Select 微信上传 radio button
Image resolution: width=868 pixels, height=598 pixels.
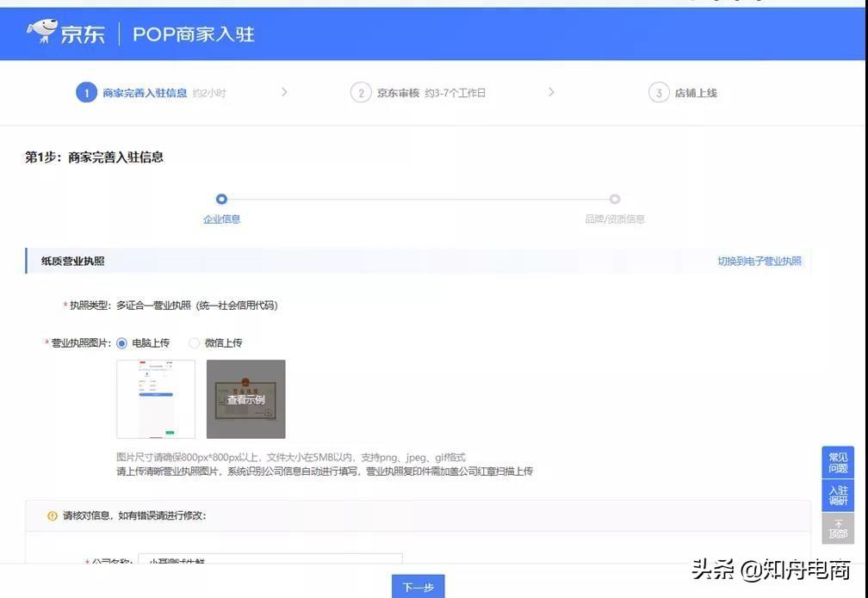(194, 343)
